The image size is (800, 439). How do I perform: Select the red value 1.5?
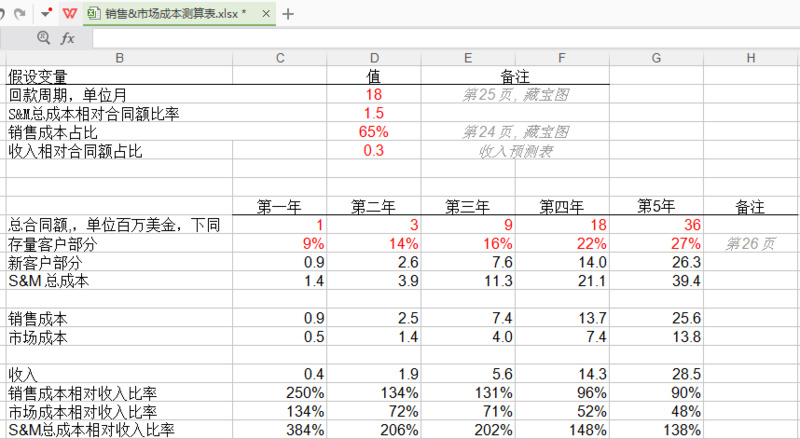(x=374, y=113)
